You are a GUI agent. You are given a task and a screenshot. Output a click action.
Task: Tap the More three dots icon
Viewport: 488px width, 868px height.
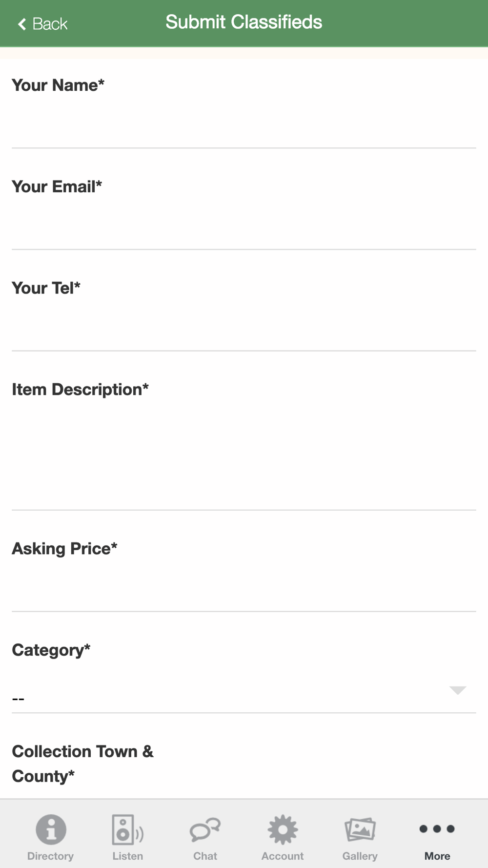pos(437,828)
